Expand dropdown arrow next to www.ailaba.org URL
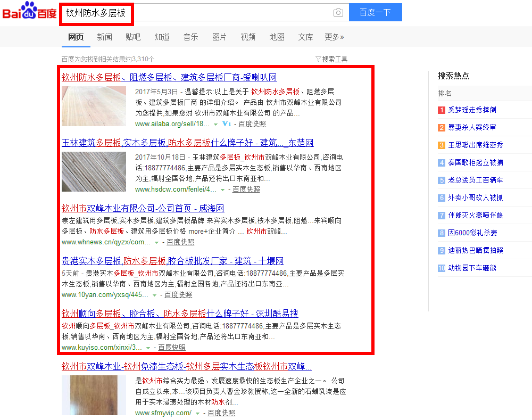The height and width of the screenshot is (420, 532). coord(216,125)
